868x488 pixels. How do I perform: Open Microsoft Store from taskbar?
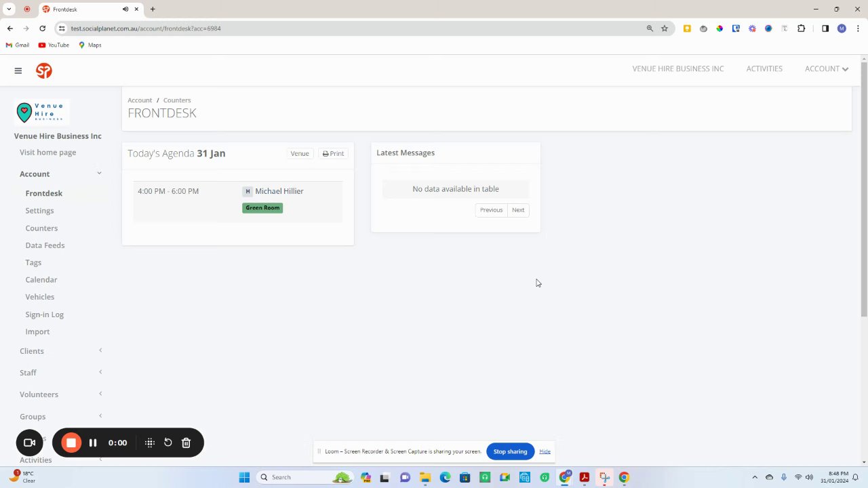(465, 477)
